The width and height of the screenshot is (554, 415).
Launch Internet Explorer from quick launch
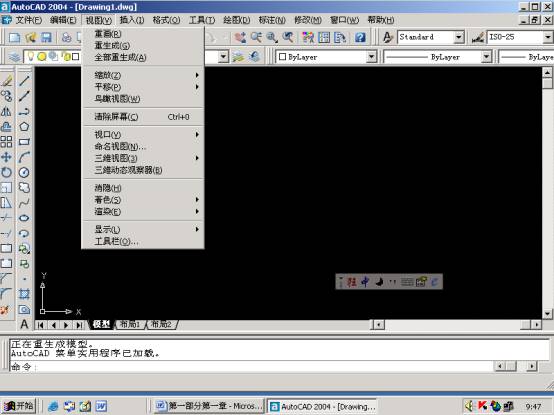click(53, 406)
